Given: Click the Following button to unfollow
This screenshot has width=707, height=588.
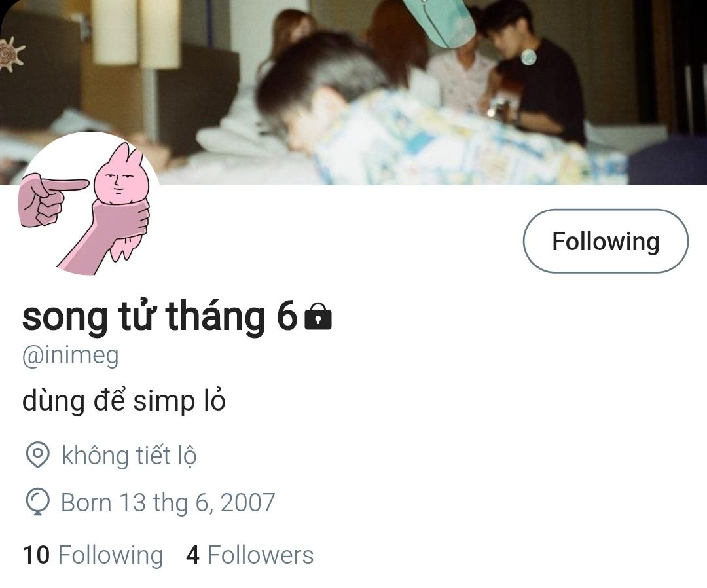Looking at the screenshot, I should [606, 241].
